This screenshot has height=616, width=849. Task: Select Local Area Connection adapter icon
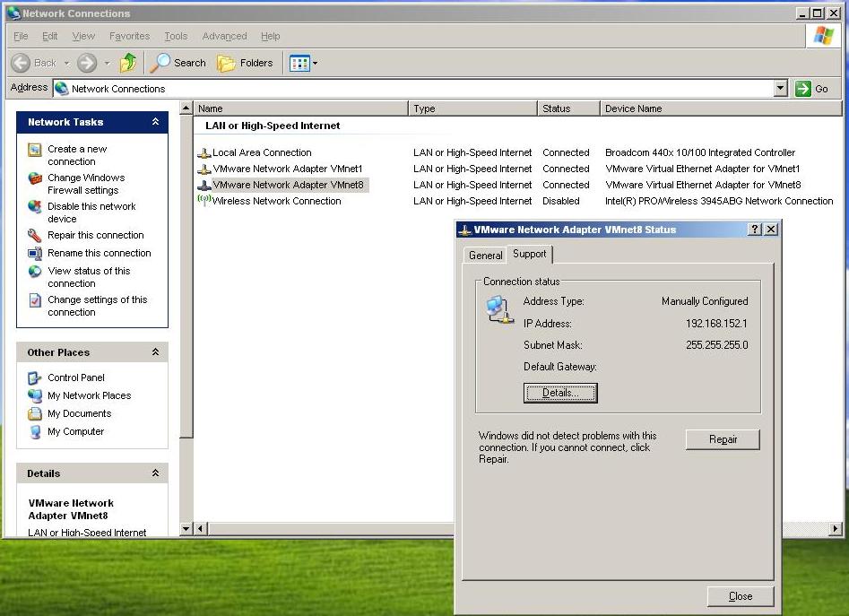click(x=204, y=153)
